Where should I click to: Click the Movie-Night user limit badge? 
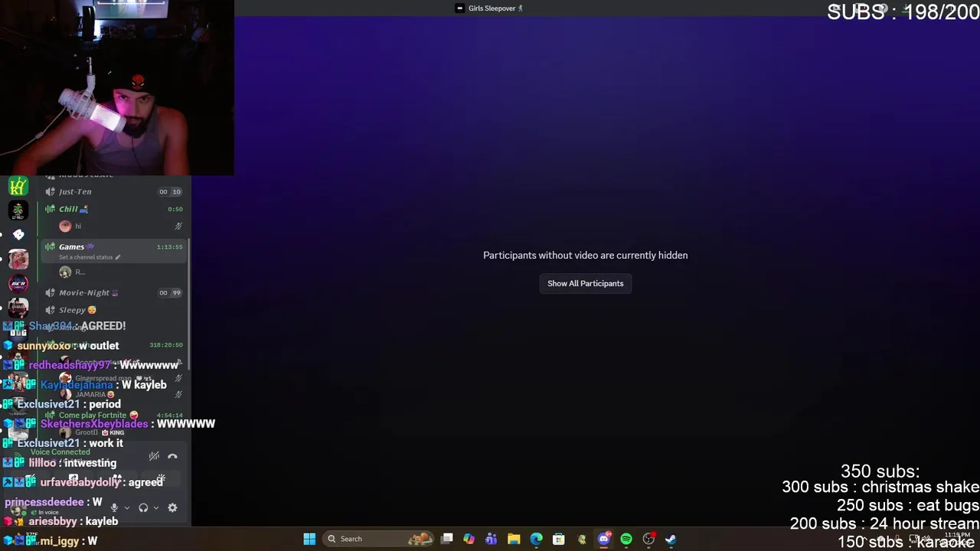tap(170, 293)
